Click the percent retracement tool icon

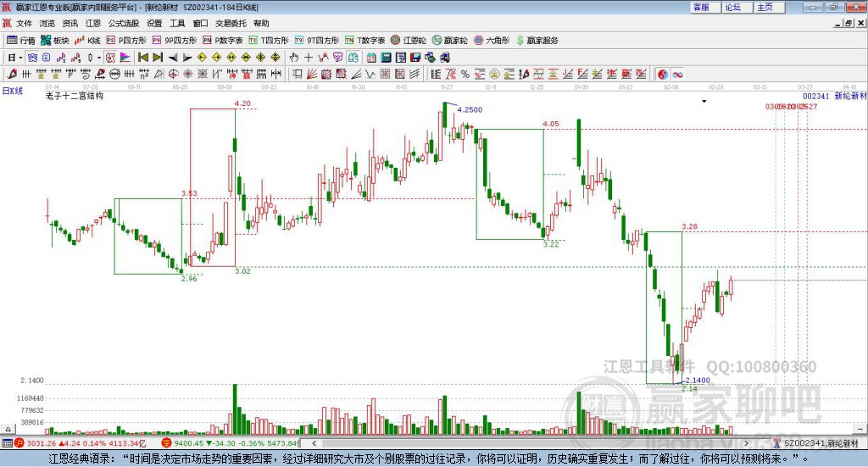point(465,74)
